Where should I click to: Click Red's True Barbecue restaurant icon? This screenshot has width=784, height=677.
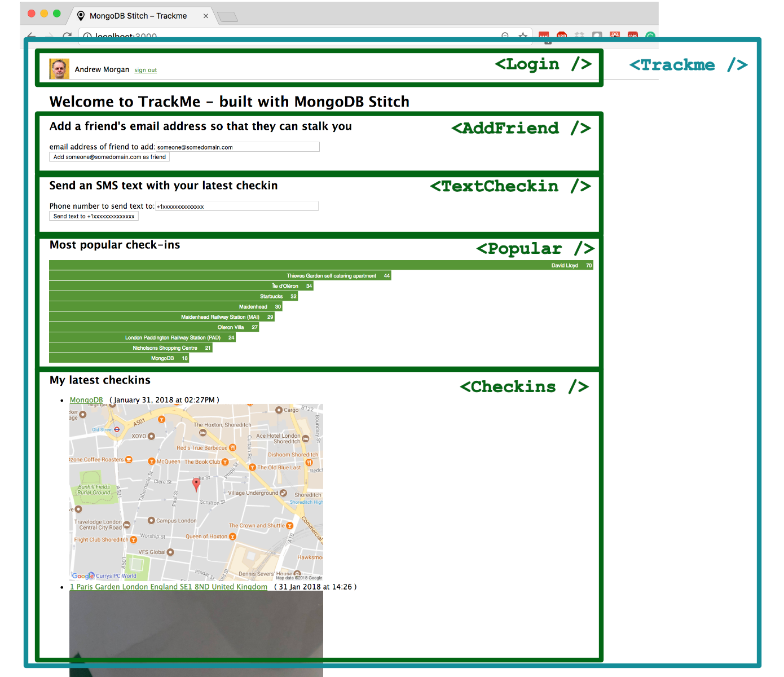click(232, 447)
